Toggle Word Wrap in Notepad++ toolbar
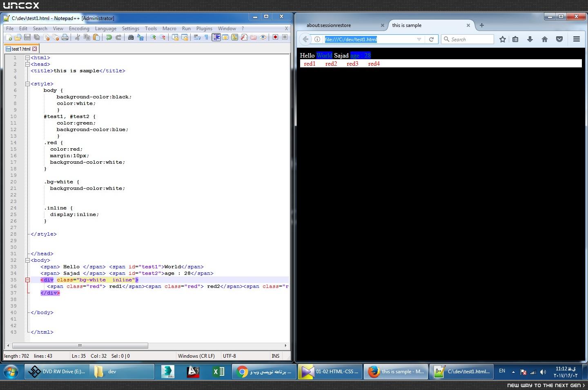This screenshot has width=588, height=390. (197, 38)
